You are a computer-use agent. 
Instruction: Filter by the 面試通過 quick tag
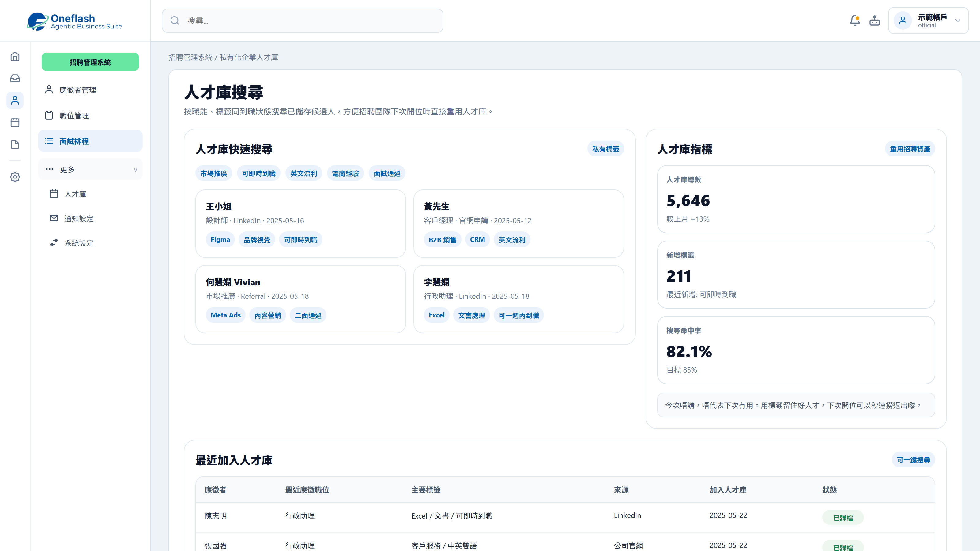tap(387, 173)
